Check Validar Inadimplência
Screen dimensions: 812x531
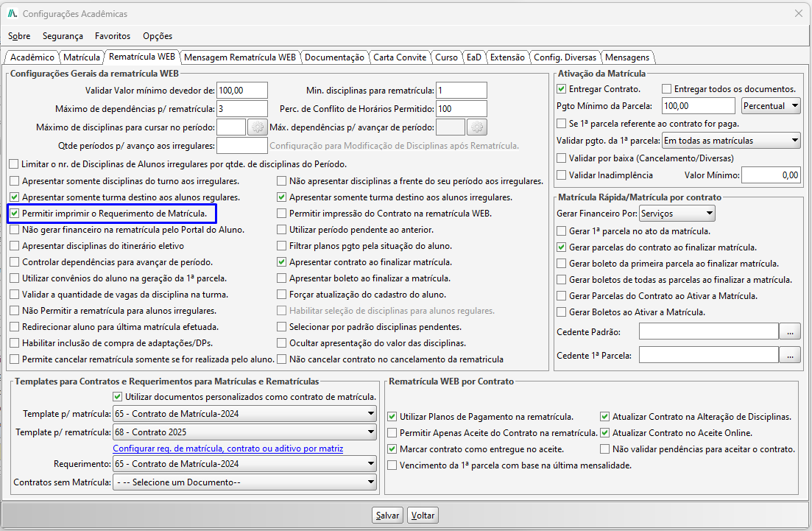click(562, 175)
